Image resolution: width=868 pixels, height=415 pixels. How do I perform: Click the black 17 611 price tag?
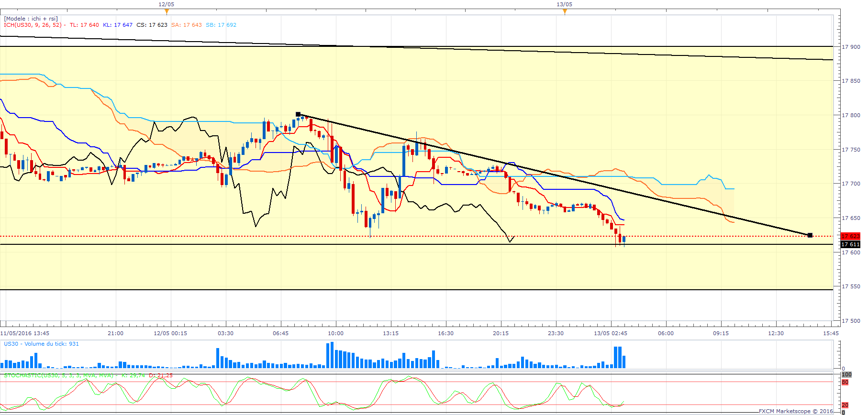pos(850,244)
